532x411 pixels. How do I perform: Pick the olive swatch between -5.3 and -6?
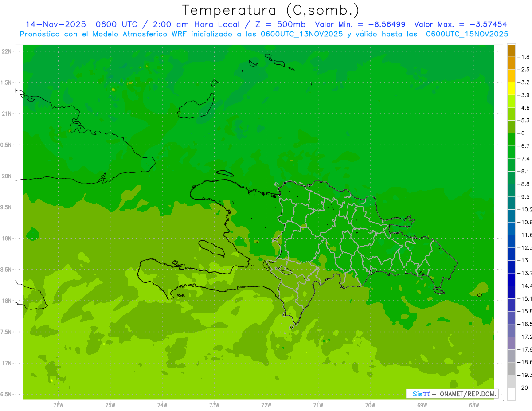tap(511, 127)
